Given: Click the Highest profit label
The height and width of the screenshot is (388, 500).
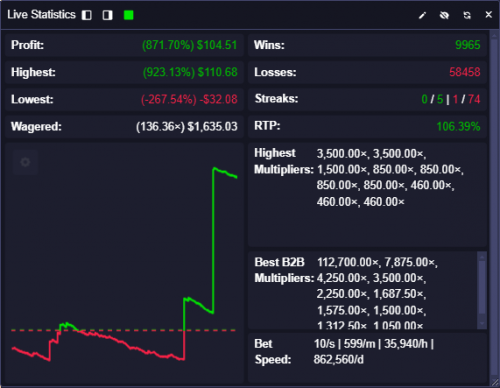Looking at the screenshot, I should pyautogui.click(x=33, y=72).
